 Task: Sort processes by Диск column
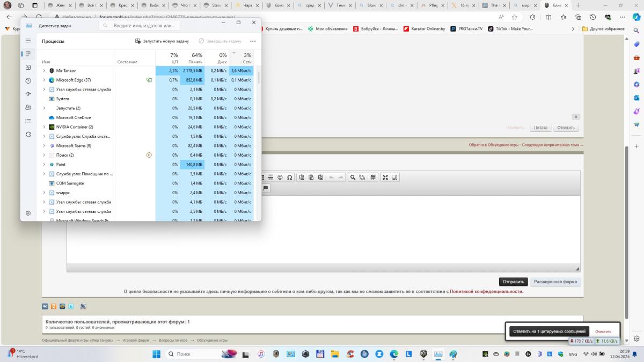217,58
